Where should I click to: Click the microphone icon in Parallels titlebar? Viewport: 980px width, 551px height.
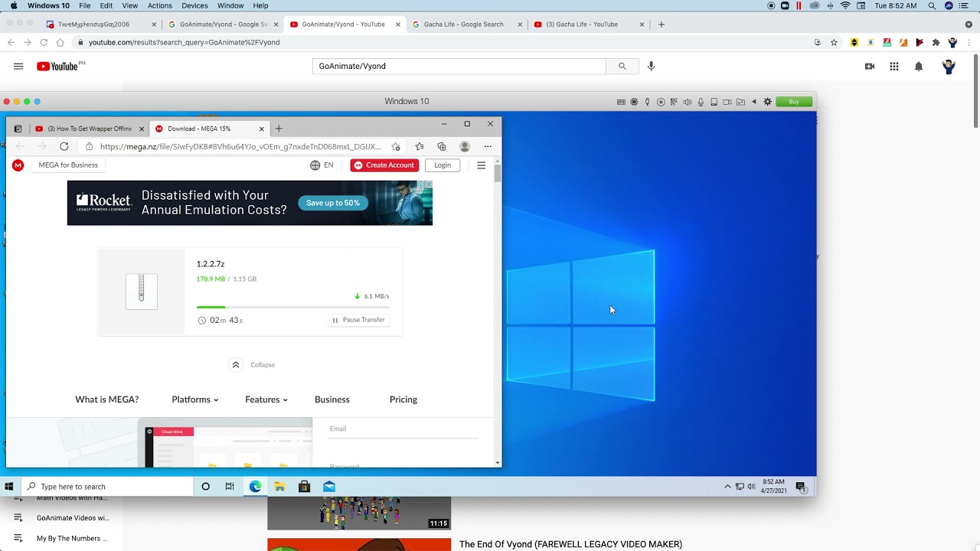point(701,102)
